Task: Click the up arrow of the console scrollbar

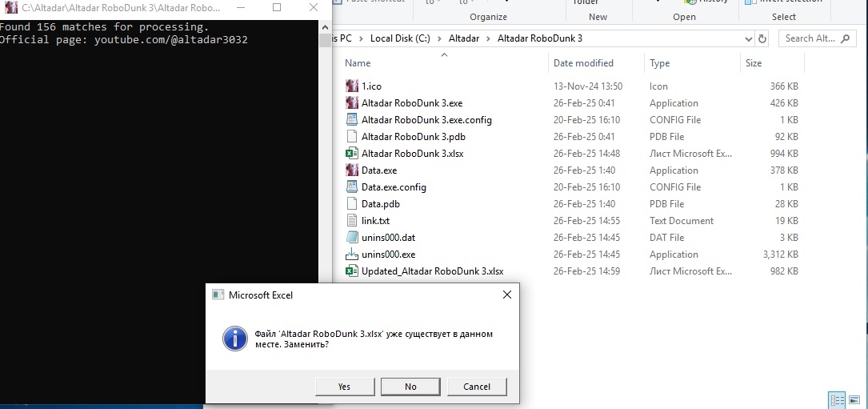Action: pos(325,27)
